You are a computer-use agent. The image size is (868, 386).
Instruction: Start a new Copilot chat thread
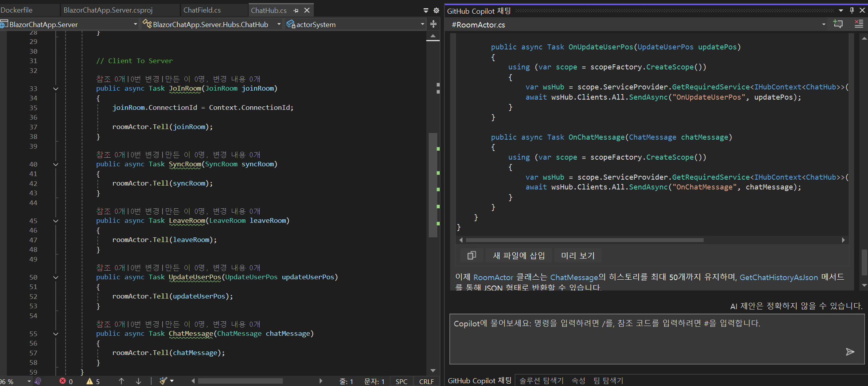click(x=838, y=24)
